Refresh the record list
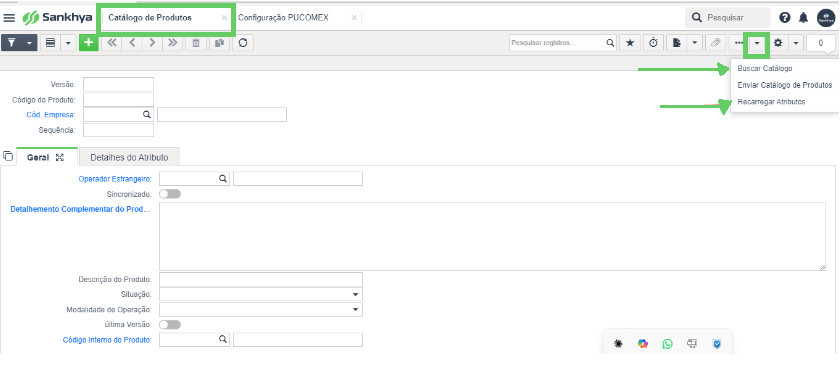The width and height of the screenshot is (840, 372). pyautogui.click(x=243, y=43)
